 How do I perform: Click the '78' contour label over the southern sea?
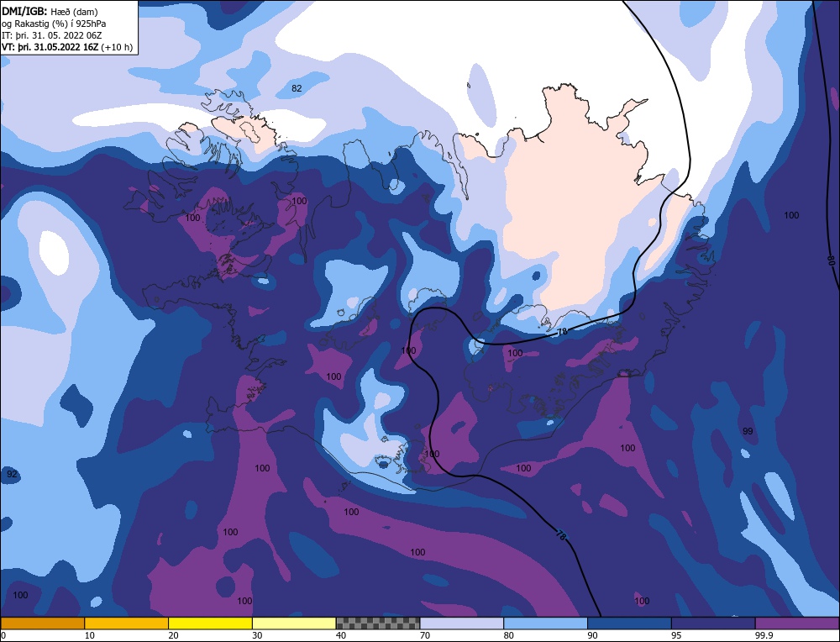(560, 534)
